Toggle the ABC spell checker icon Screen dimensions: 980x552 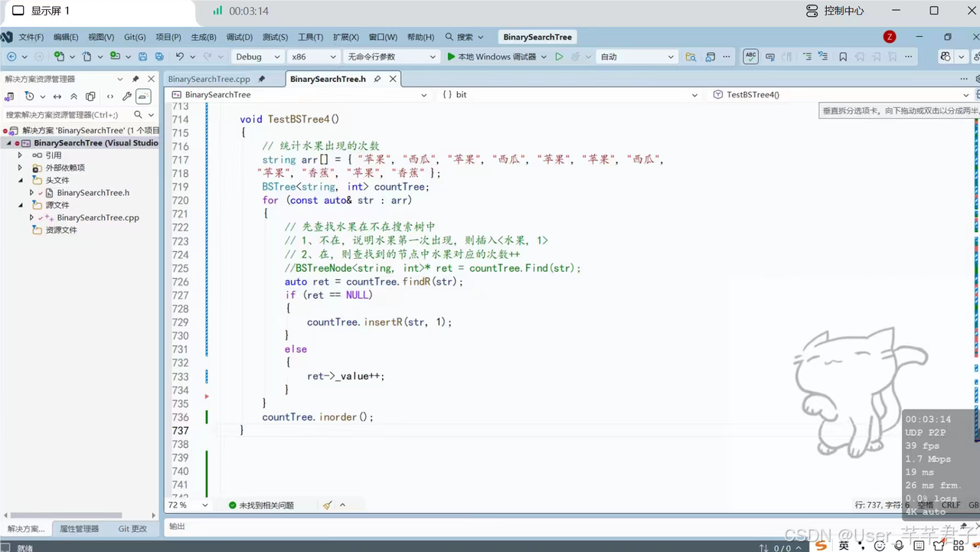point(751,57)
